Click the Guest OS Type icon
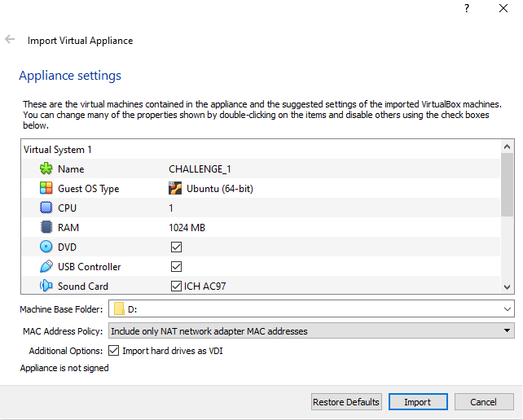Screen dimensions: 523x420 (x=46, y=188)
